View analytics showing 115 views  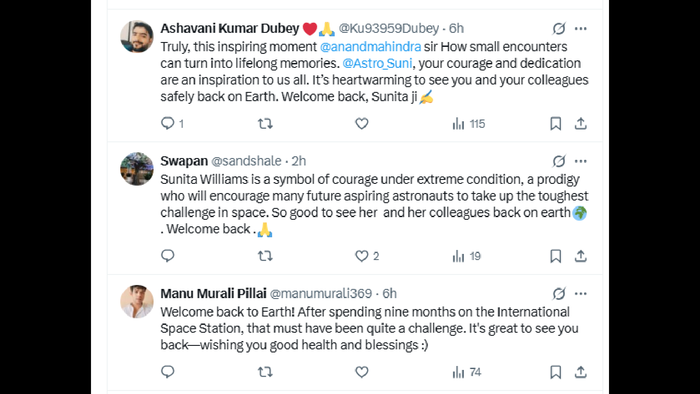coord(468,124)
